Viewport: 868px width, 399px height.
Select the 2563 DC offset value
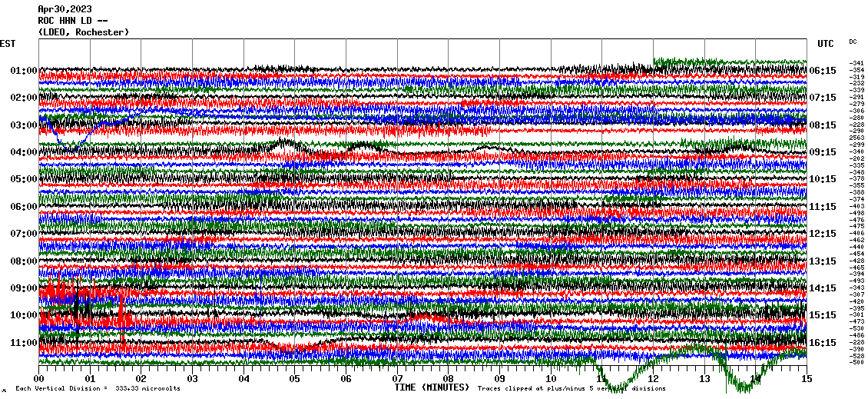click(856, 138)
